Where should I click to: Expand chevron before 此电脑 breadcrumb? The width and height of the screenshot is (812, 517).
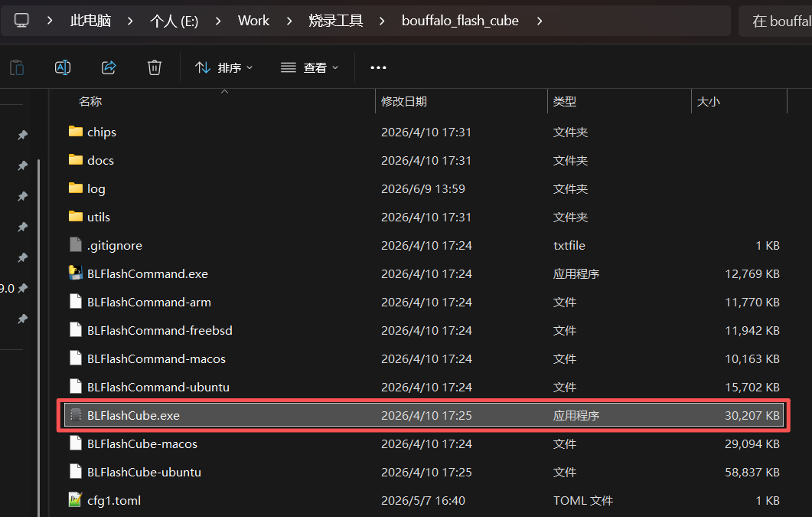pyautogui.click(x=50, y=21)
